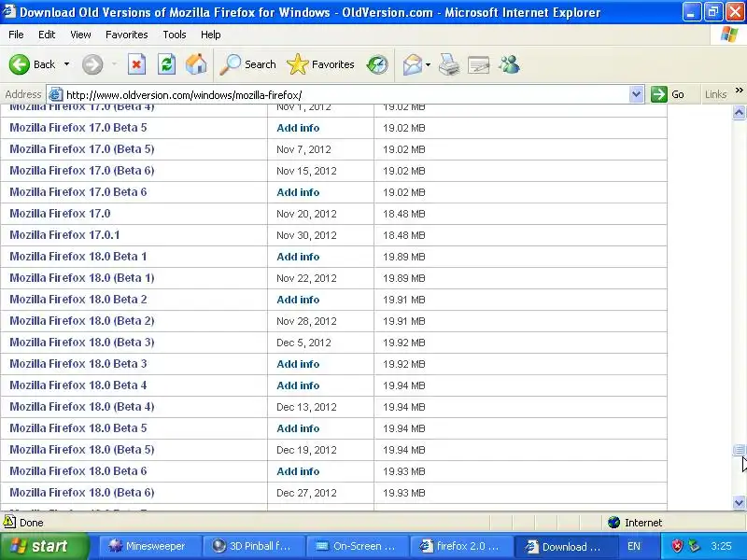Open the Edit menu
Screen dimensions: 747x560
coord(47,35)
